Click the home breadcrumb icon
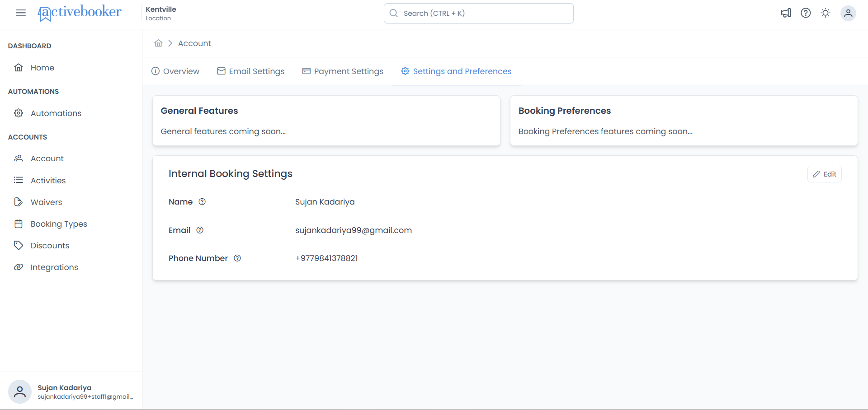Image resolution: width=868 pixels, height=410 pixels. (158, 43)
